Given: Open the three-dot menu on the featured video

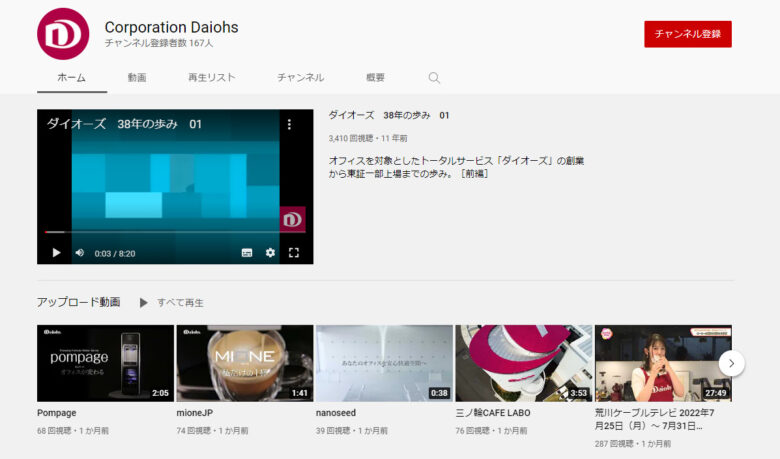Looking at the screenshot, I should point(289,124).
